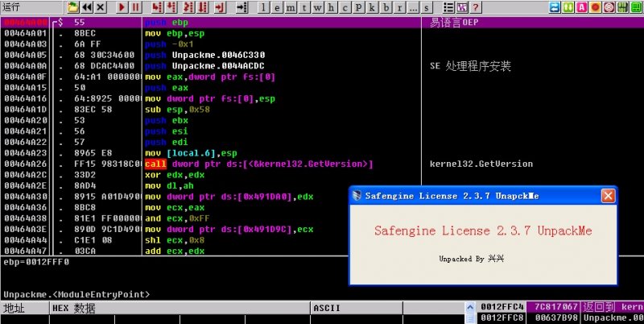Click the dark green sliders plugin icon
Viewport: 644px width, 324px height.
coord(622,7)
